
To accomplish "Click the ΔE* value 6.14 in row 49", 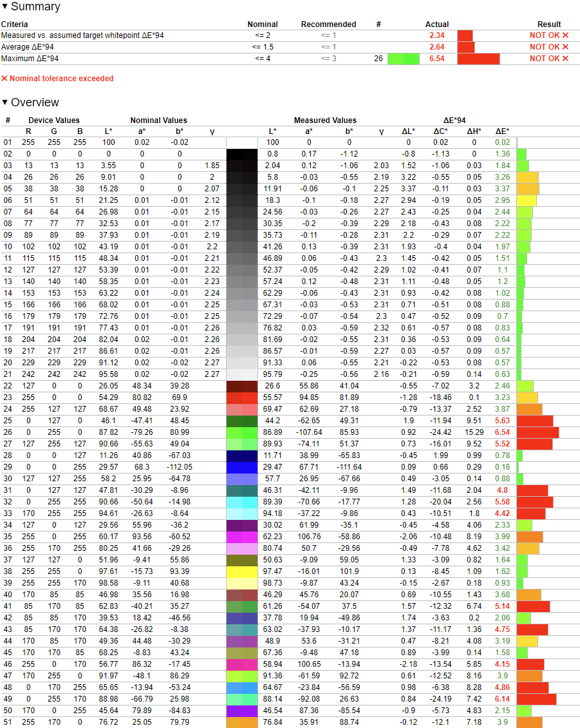I will (x=502, y=699).
